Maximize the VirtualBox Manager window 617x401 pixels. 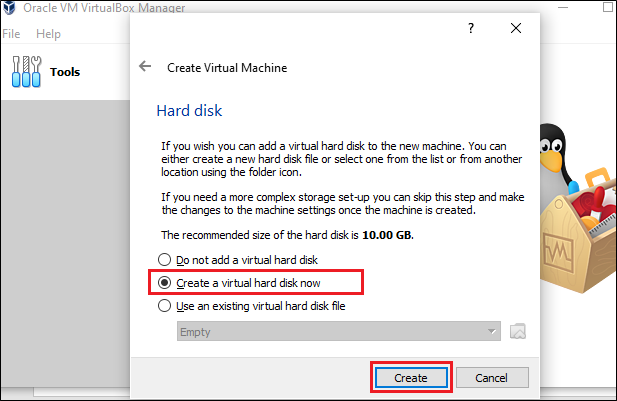click(x=608, y=7)
